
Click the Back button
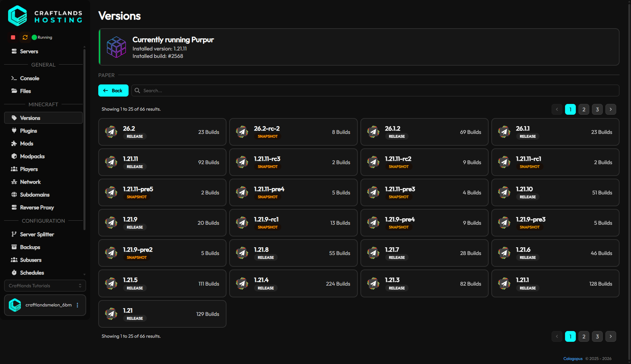[113, 90]
